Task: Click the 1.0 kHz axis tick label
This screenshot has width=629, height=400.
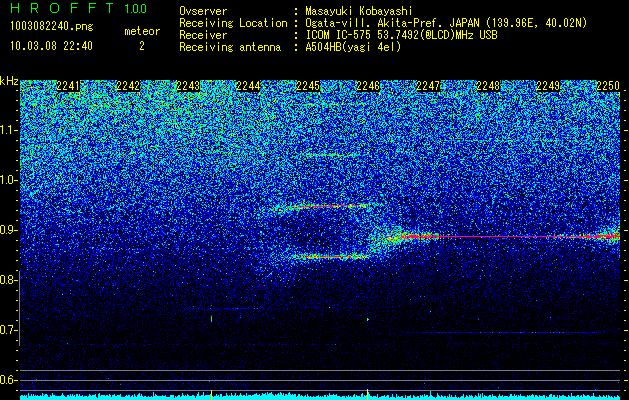Action: point(9,180)
